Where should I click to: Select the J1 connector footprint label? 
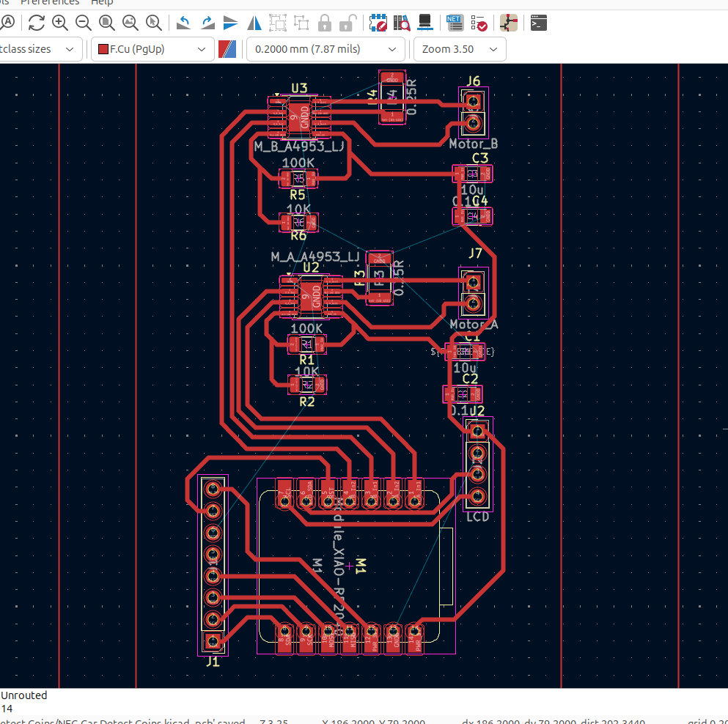coord(213,662)
